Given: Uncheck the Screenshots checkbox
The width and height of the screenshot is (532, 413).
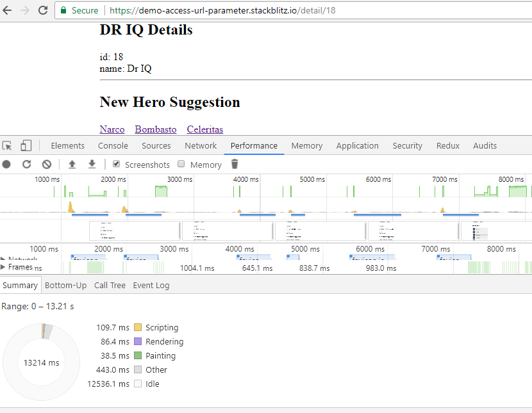Looking at the screenshot, I should coord(117,164).
